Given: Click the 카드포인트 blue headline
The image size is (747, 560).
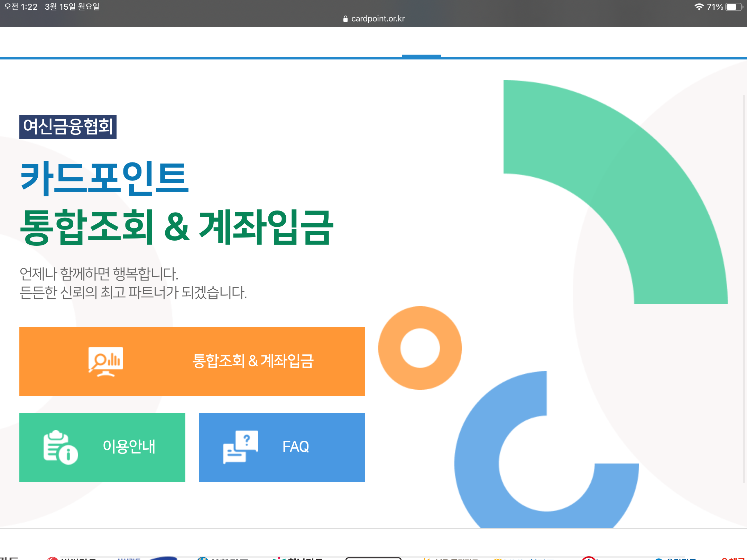Looking at the screenshot, I should [104, 178].
